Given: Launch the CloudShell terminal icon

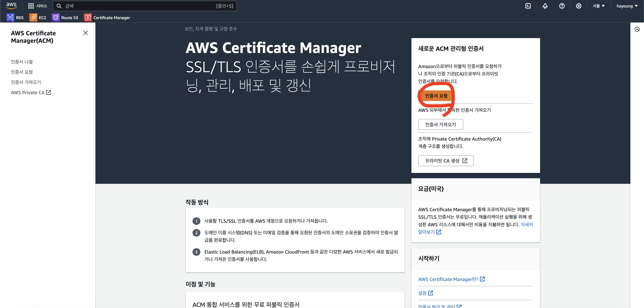Looking at the screenshot, I should point(528,6).
